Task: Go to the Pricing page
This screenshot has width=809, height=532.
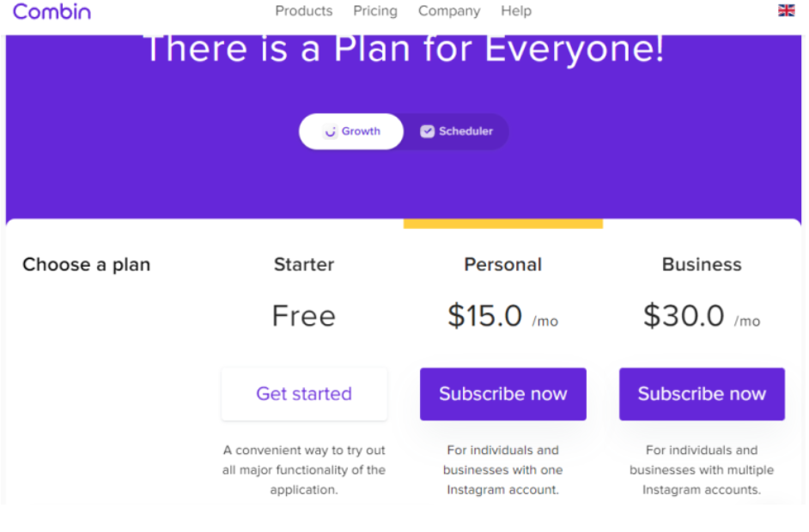Action: tap(375, 11)
